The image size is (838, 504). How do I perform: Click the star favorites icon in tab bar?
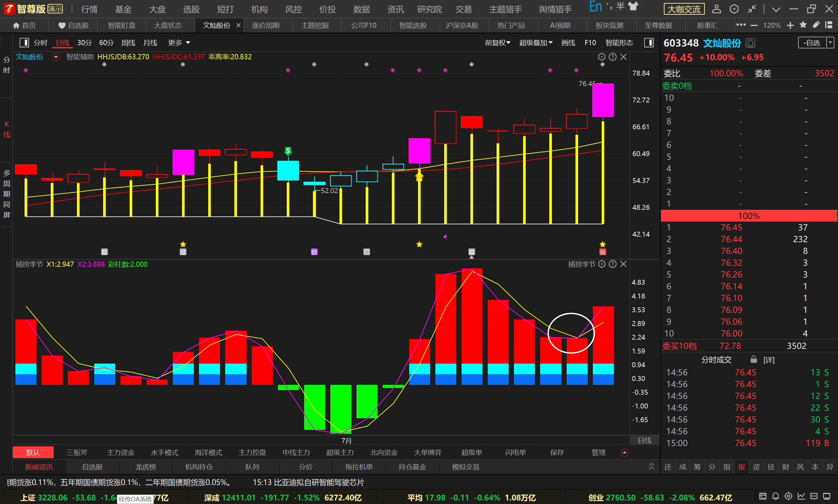pos(803,25)
